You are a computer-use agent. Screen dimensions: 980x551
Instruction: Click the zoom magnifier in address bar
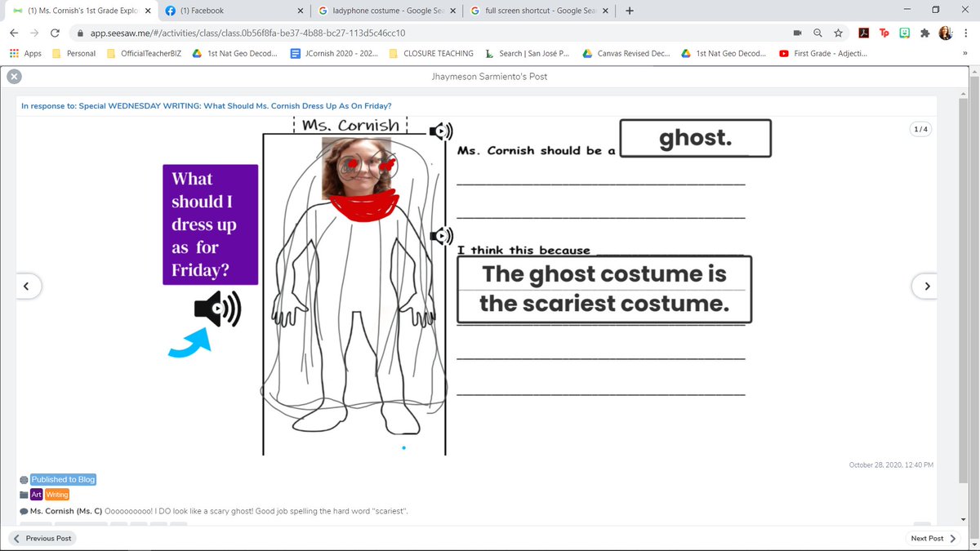coord(817,33)
